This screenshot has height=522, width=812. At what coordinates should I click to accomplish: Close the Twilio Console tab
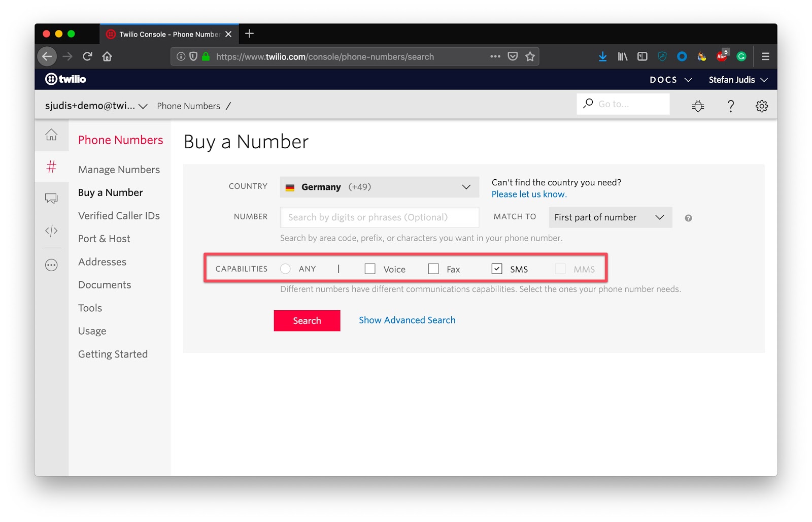pos(228,34)
